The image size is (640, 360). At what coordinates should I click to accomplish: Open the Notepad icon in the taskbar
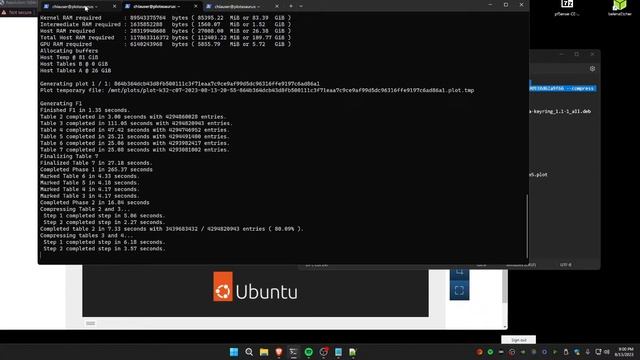pyautogui.click(x=338, y=352)
